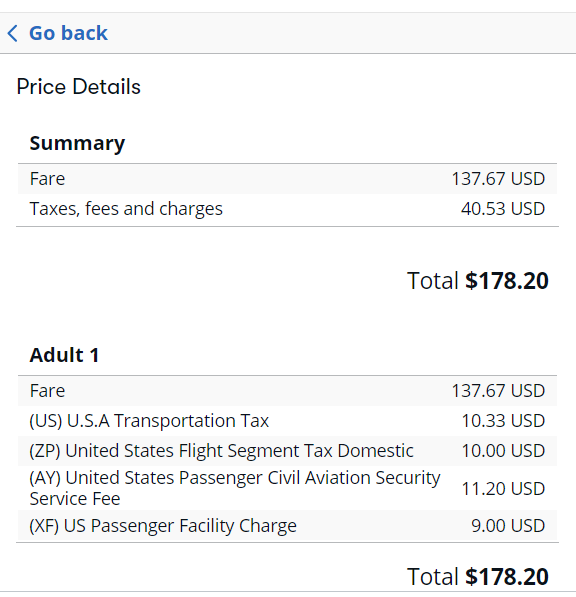The width and height of the screenshot is (576, 597).
Task: Click the 9.00 USD facility charge amount
Action: point(508,526)
